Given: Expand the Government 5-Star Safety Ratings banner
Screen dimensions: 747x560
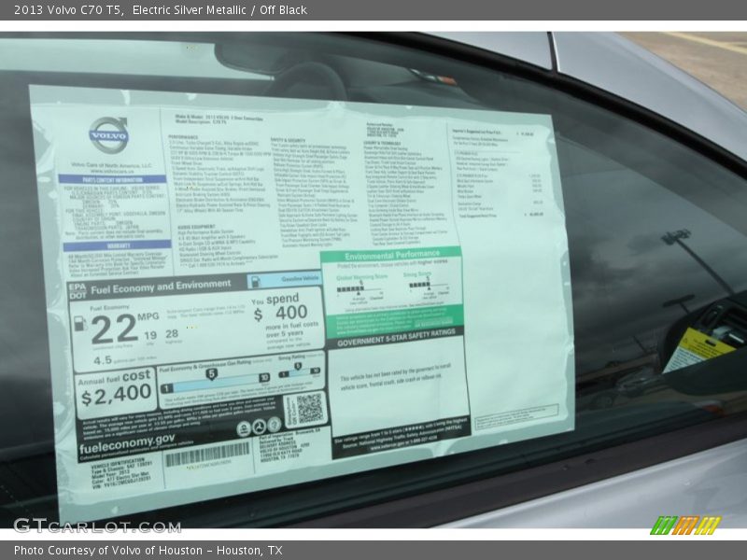Looking at the screenshot, I should tap(395, 340).
